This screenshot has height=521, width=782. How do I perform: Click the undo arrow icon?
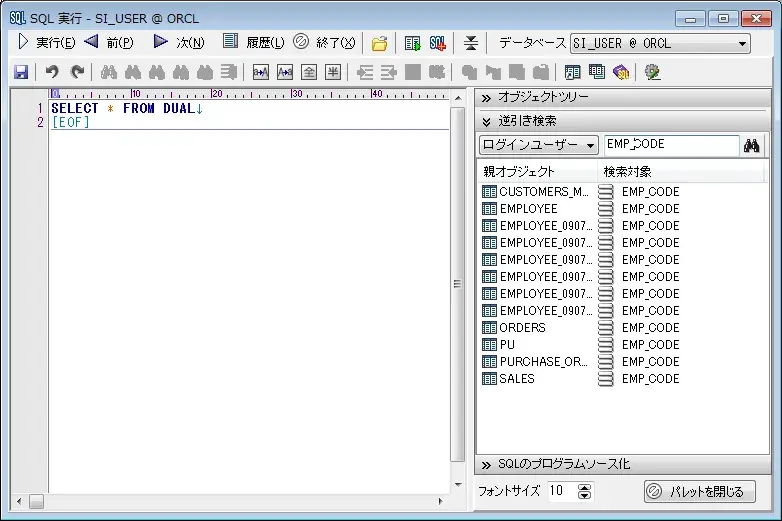tap(52, 72)
